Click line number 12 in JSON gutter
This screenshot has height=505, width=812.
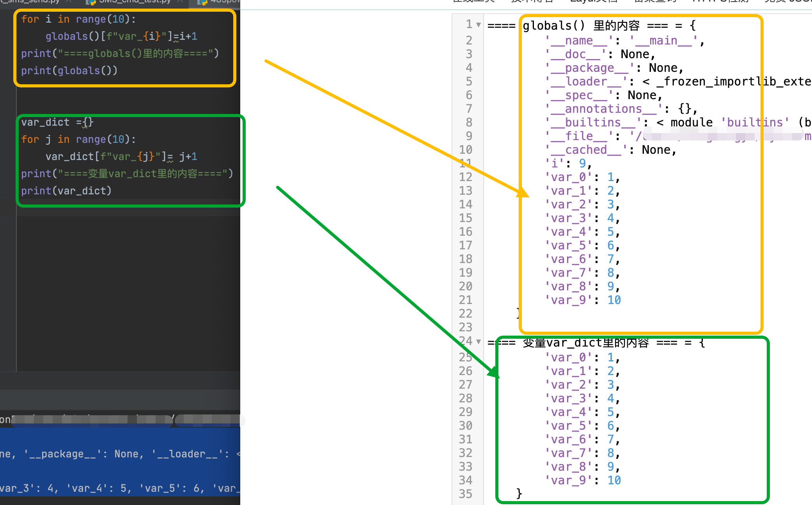coord(466,177)
